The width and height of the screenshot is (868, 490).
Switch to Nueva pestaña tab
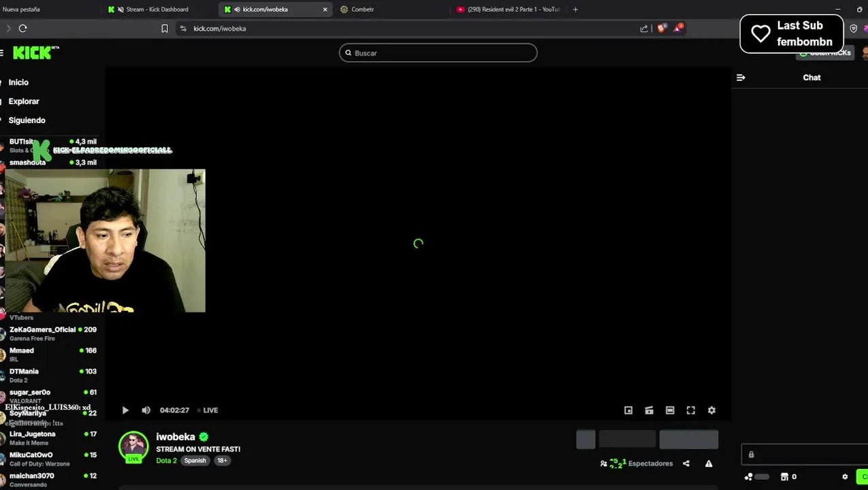(x=21, y=10)
